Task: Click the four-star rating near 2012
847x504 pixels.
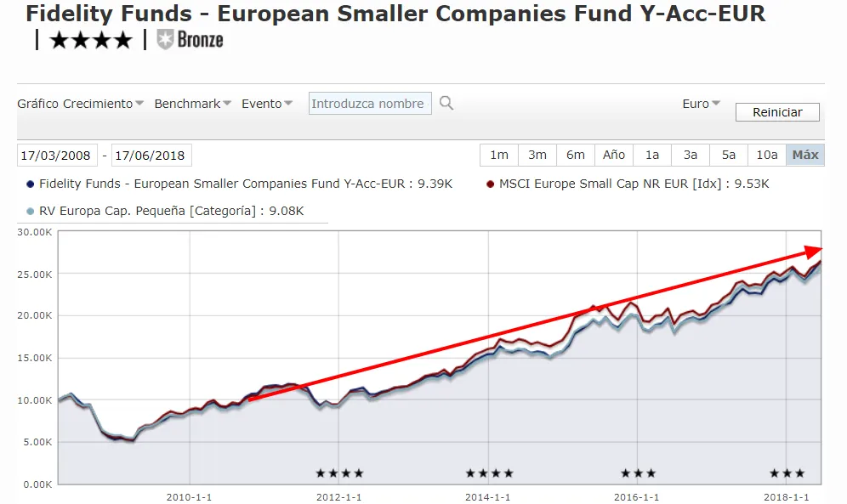Action: click(x=339, y=473)
